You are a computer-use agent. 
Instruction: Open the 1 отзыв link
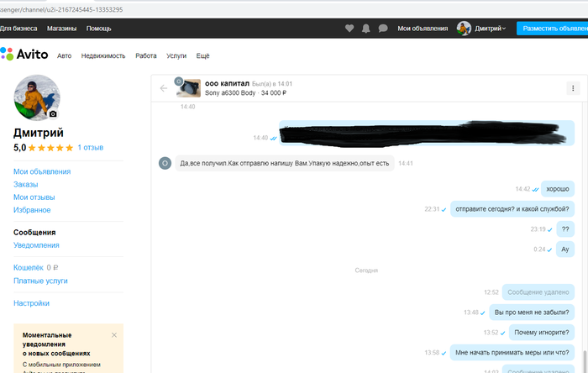(x=91, y=148)
